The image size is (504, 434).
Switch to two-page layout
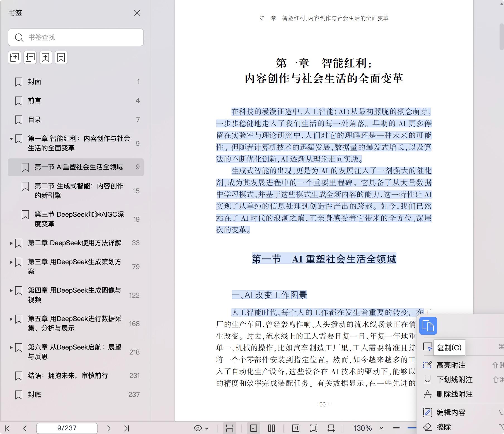click(272, 428)
